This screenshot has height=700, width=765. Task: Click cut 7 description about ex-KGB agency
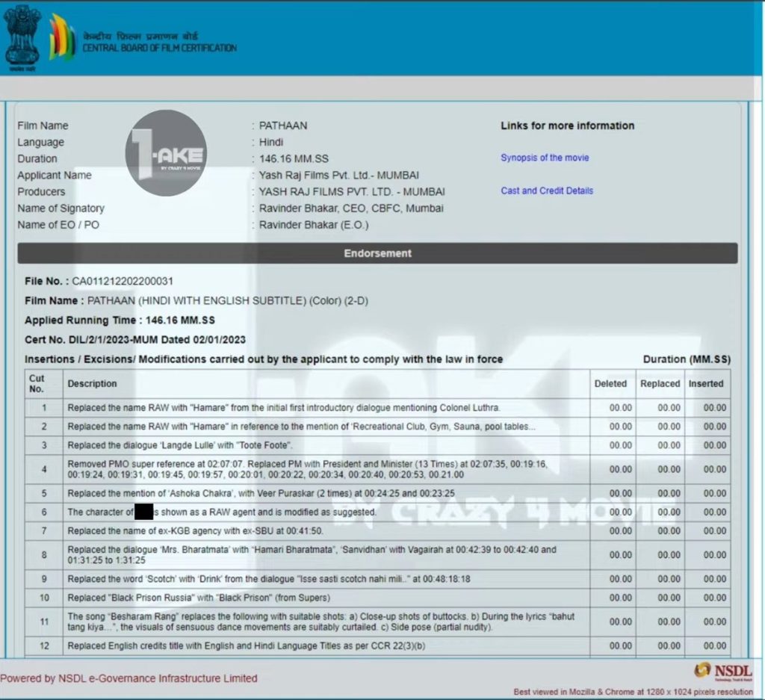click(x=196, y=530)
